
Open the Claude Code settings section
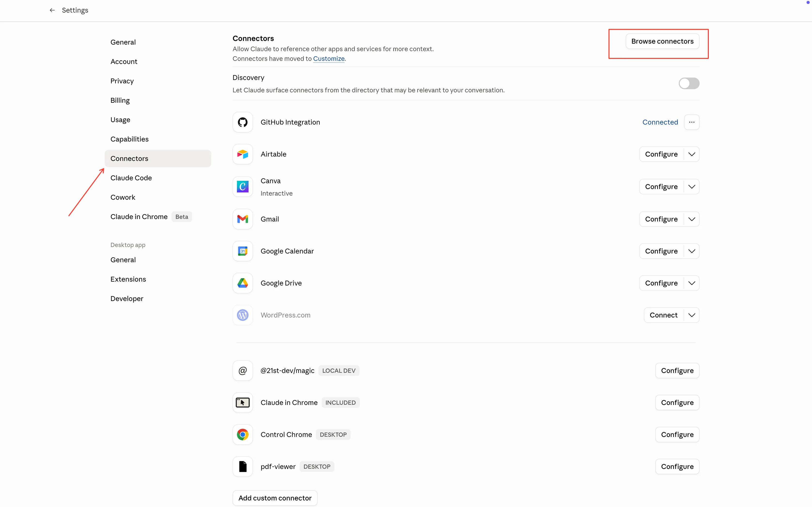click(158, 178)
